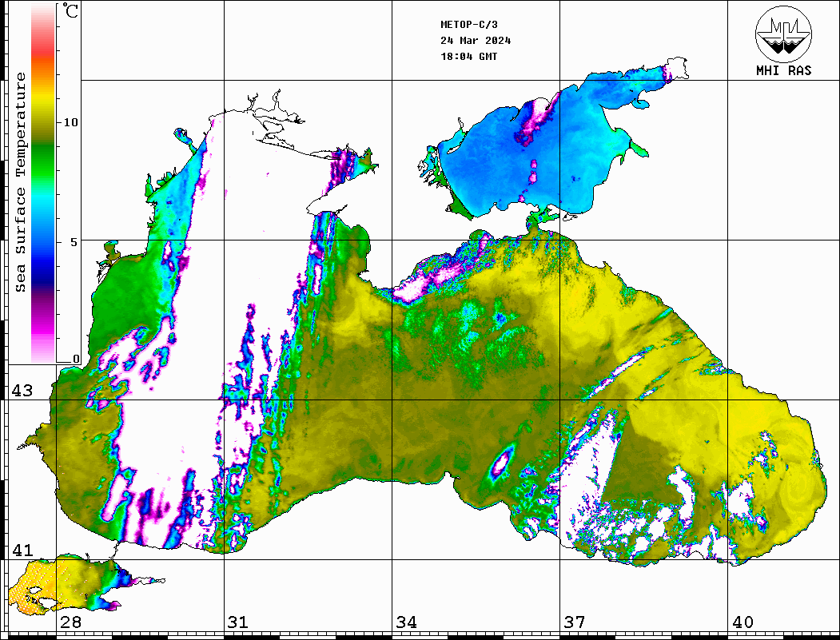Click the 5 value on temperature scale
This screenshot has height=640, width=840.
(x=74, y=242)
